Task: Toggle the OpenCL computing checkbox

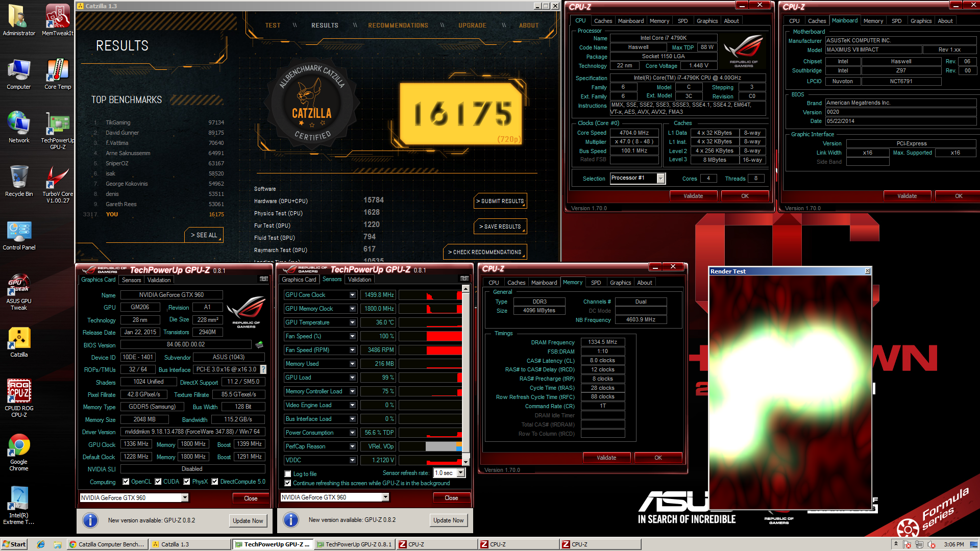Action: (126, 482)
